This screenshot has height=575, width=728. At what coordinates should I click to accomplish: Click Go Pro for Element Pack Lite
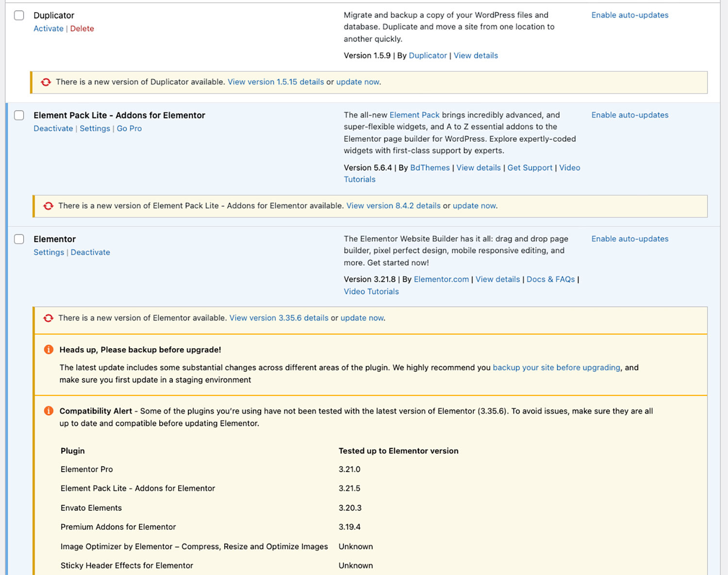click(x=129, y=128)
